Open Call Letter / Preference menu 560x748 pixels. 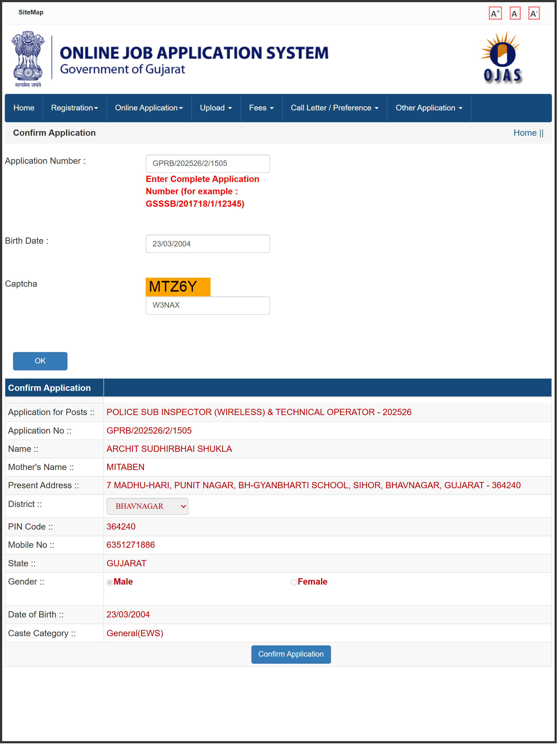pos(334,108)
